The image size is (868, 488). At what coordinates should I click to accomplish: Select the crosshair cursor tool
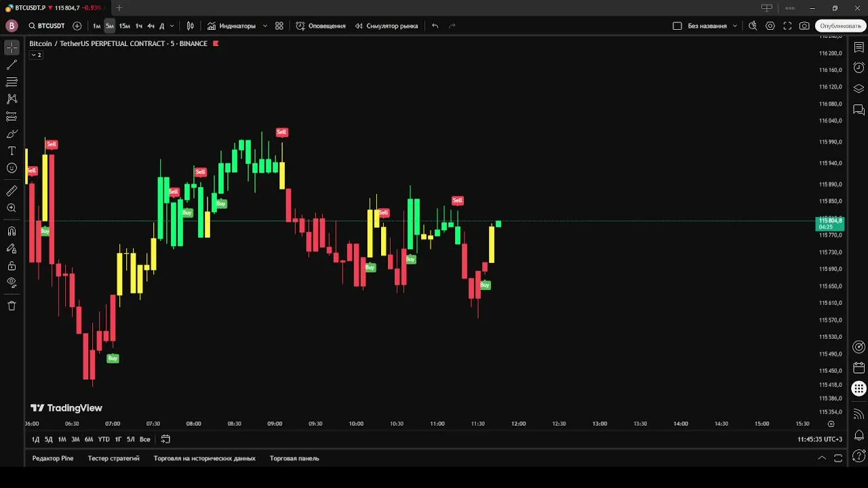click(12, 47)
